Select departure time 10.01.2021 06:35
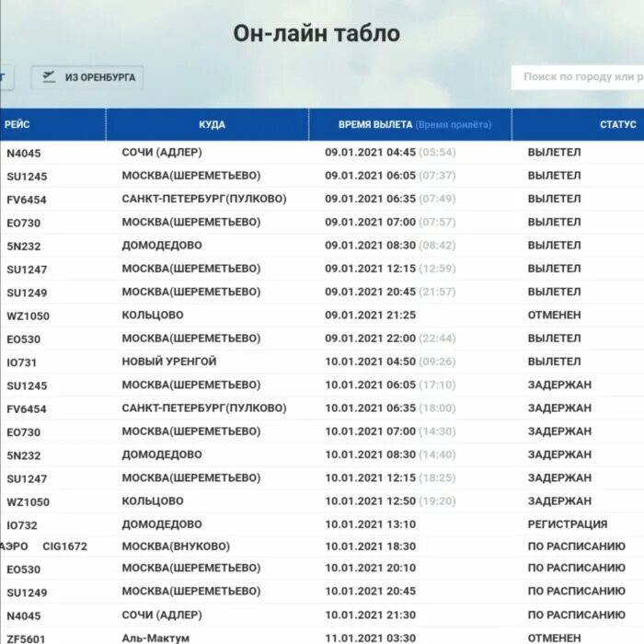Image resolution: width=644 pixels, height=644 pixels. tap(371, 408)
